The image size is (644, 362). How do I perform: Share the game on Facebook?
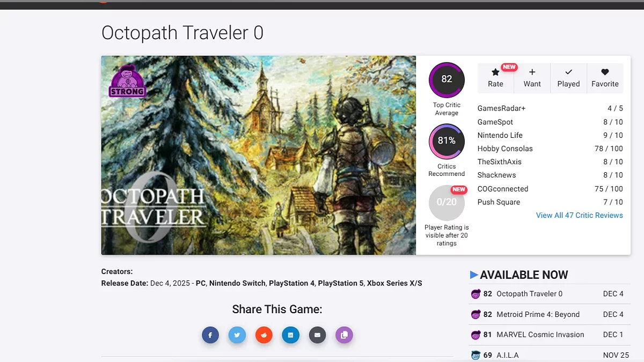[210, 335]
